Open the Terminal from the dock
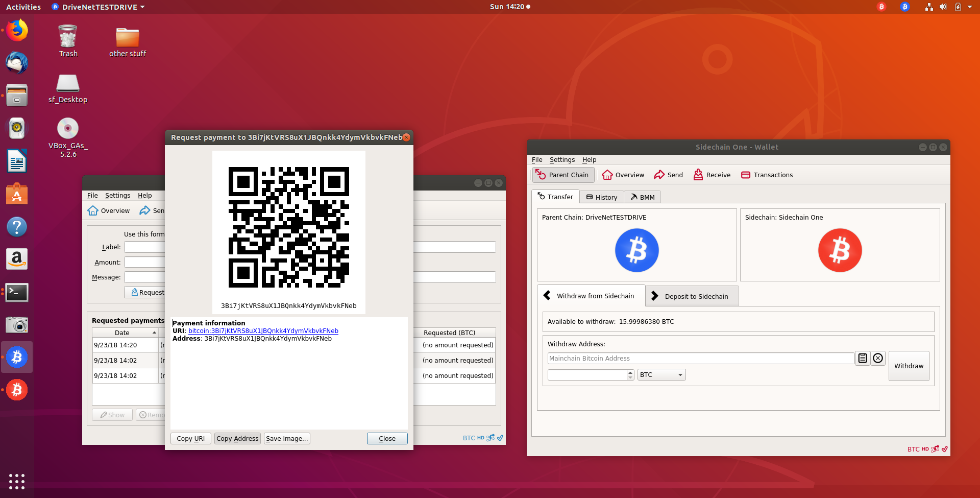 tap(17, 292)
